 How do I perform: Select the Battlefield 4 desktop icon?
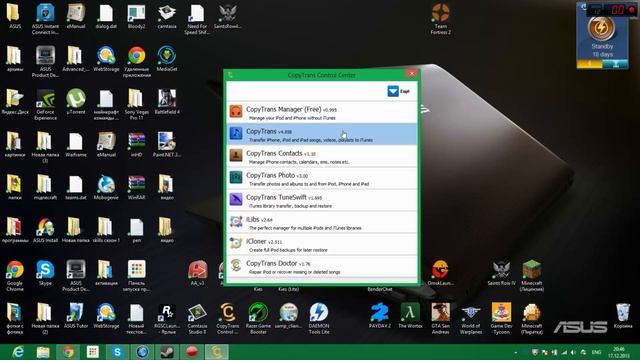(167, 102)
